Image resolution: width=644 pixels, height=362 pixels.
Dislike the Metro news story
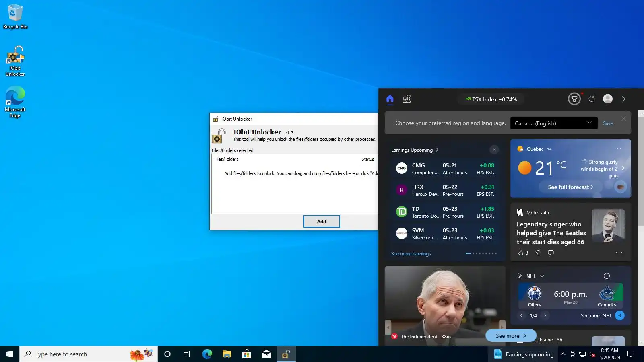[538, 253]
